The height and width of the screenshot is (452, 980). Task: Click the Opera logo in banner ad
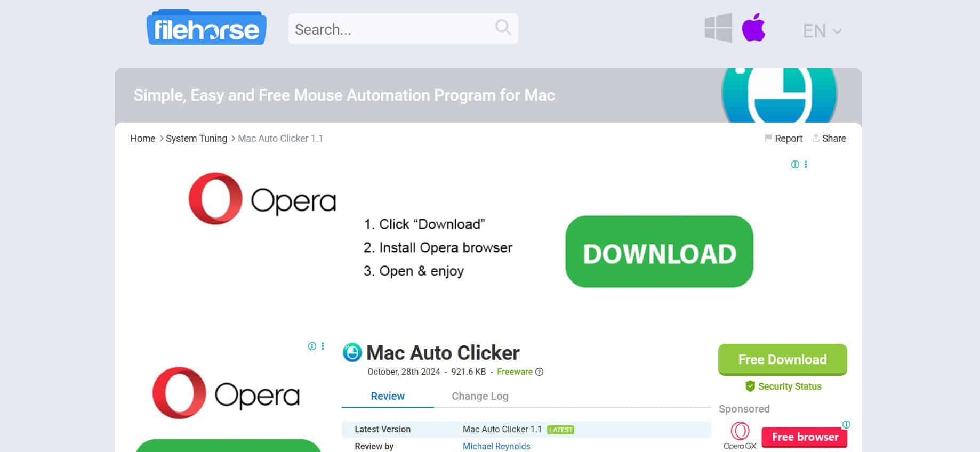pyautogui.click(x=262, y=199)
